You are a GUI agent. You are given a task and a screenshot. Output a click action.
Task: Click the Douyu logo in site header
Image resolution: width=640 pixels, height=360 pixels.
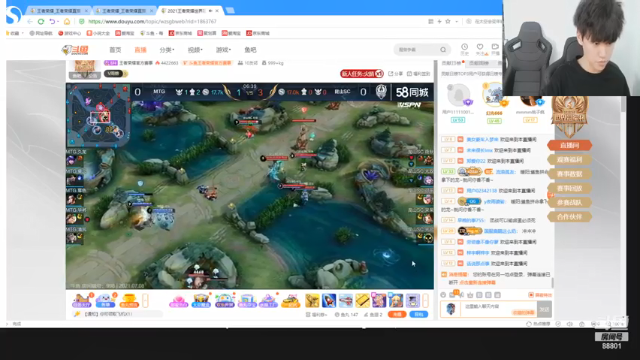pos(75,50)
